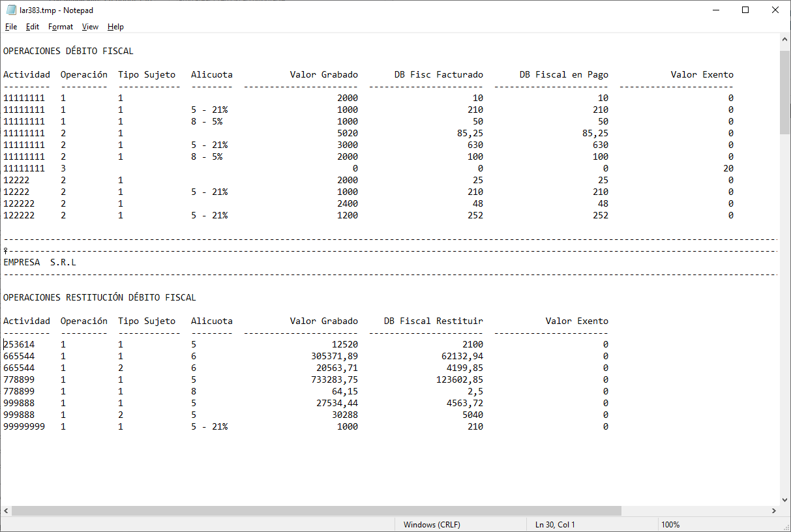Click value 733283,75

coord(335,379)
